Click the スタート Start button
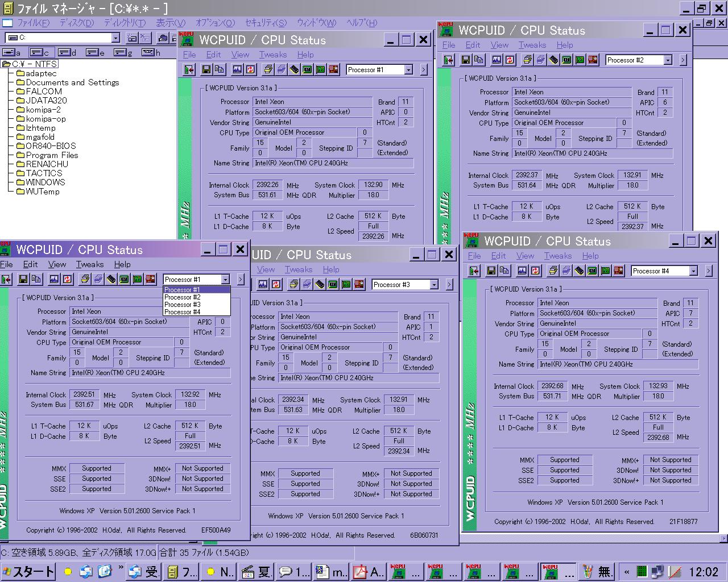Image resolution: width=728 pixels, height=582 pixels. [x=28, y=572]
